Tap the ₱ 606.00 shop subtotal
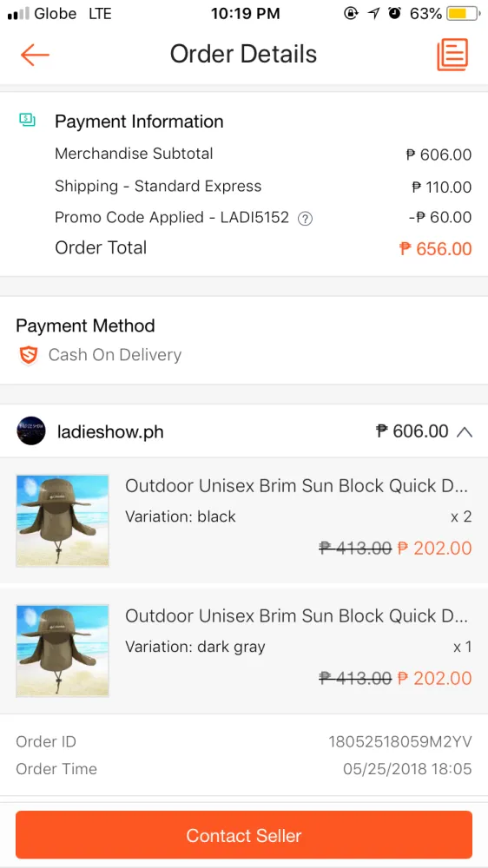This screenshot has height=868, width=488. (412, 431)
